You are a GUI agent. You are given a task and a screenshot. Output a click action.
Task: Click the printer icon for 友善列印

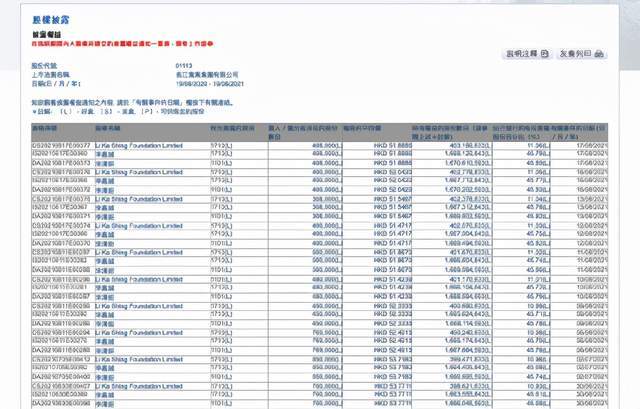click(598, 53)
